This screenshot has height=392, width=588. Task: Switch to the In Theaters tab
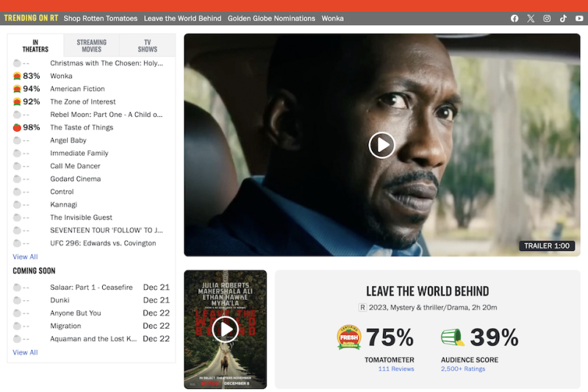coord(35,46)
